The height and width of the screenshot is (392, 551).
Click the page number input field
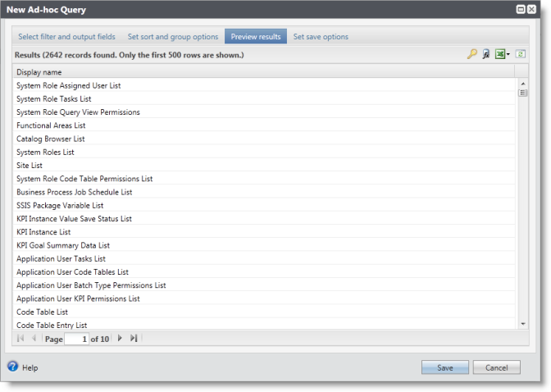point(76,339)
